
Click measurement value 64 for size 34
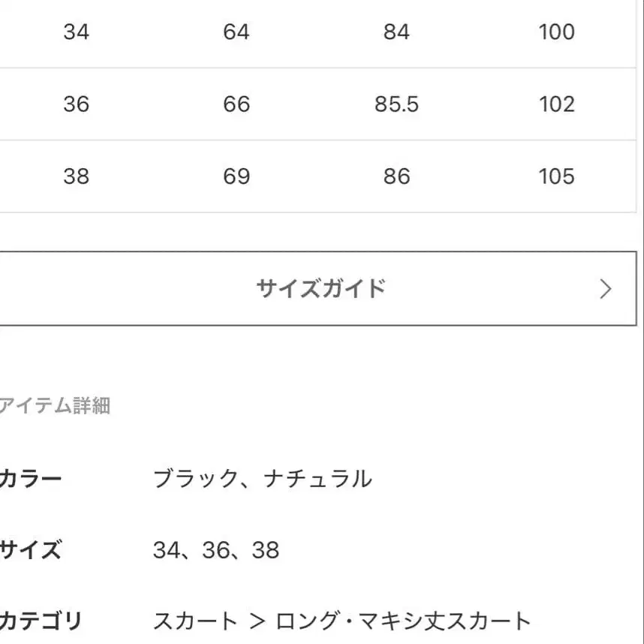(238, 32)
